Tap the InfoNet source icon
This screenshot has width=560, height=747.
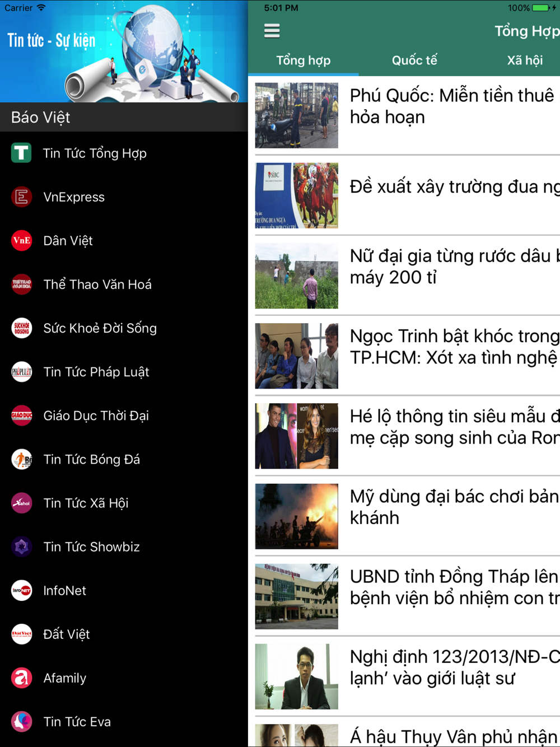(x=21, y=590)
